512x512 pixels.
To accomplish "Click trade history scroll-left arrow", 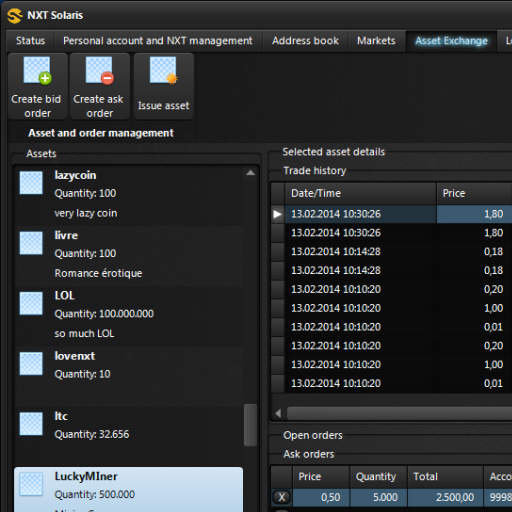I will pyautogui.click(x=278, y=413).
